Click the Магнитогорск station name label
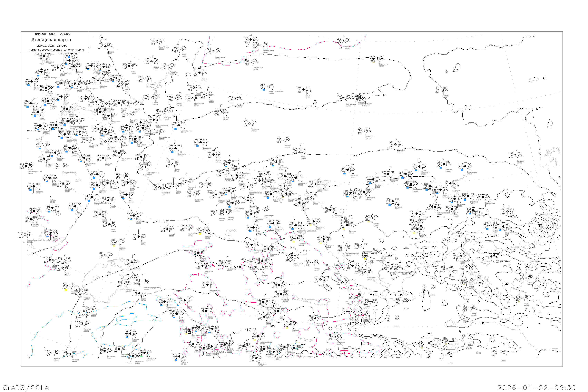588x392 pixels. (152, 173)
